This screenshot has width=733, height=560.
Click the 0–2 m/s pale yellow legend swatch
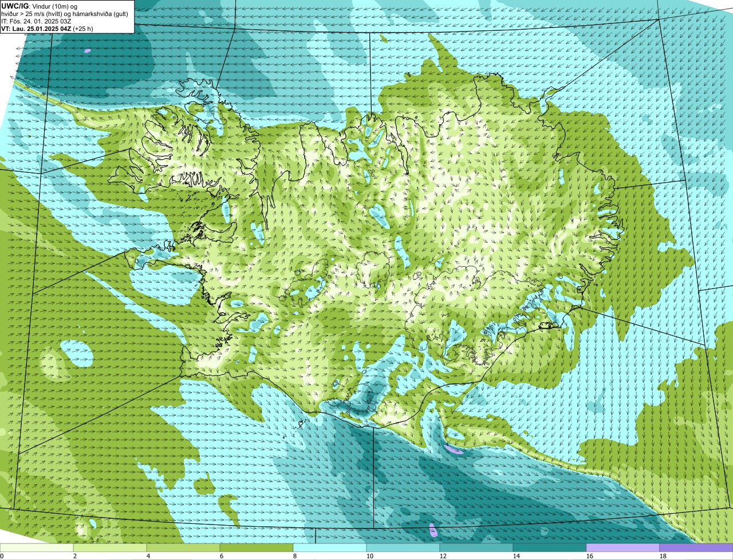pos(37,547)
